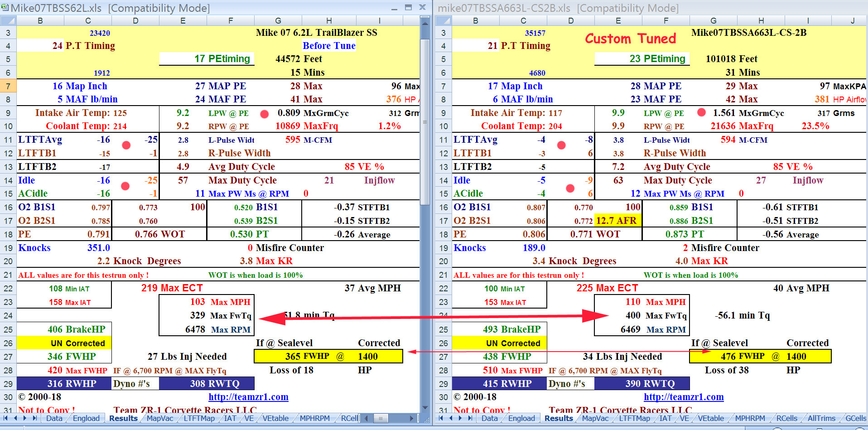
Task: Open teamzr1.com link in left workbook
Action: pyautogui.click(x=248, y=397)
